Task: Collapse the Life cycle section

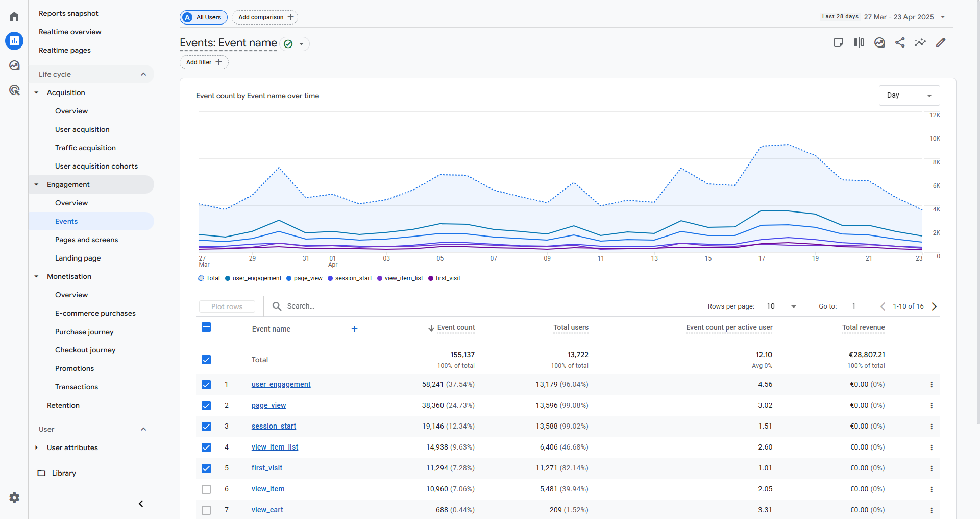Action: pos(143,74)
